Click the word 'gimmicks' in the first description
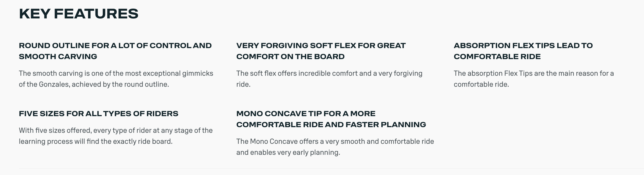 (x=198, y=73)
